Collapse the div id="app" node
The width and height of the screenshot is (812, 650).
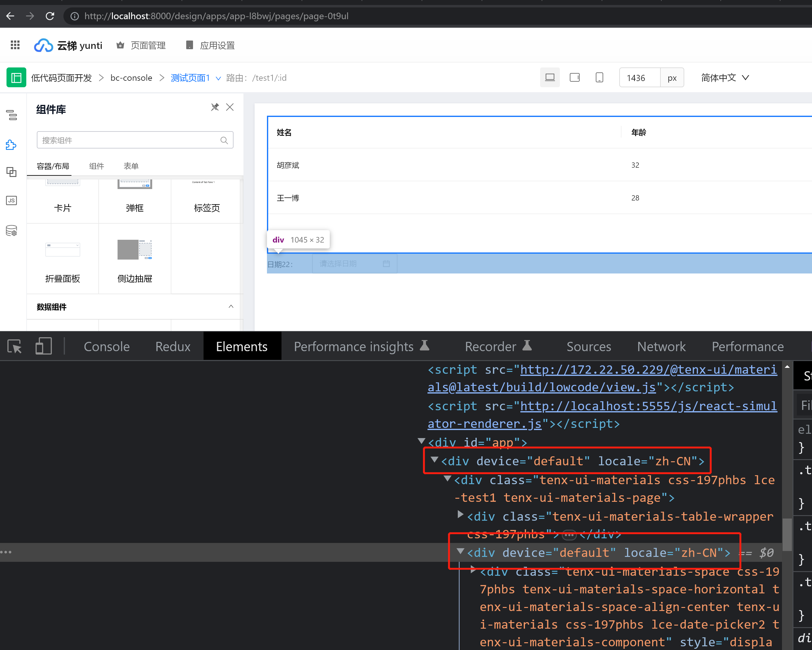(421, 441)
